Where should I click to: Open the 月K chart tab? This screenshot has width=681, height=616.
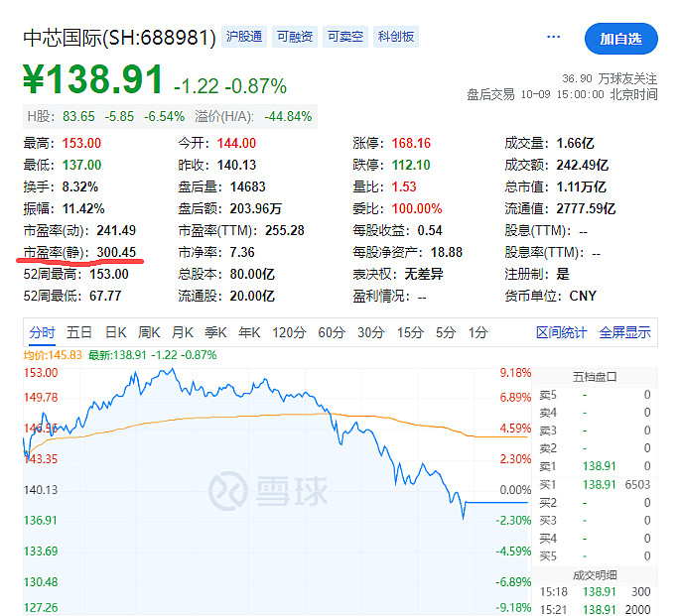coord(182,332)
